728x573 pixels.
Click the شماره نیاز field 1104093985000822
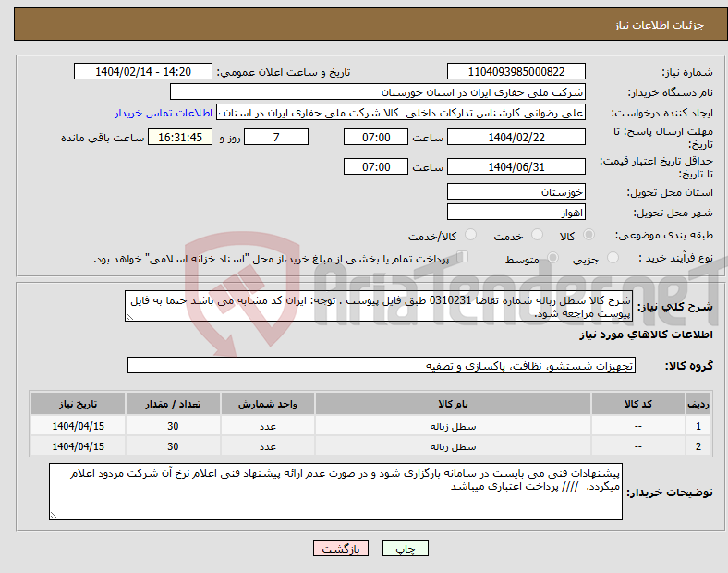pos(516,71)
